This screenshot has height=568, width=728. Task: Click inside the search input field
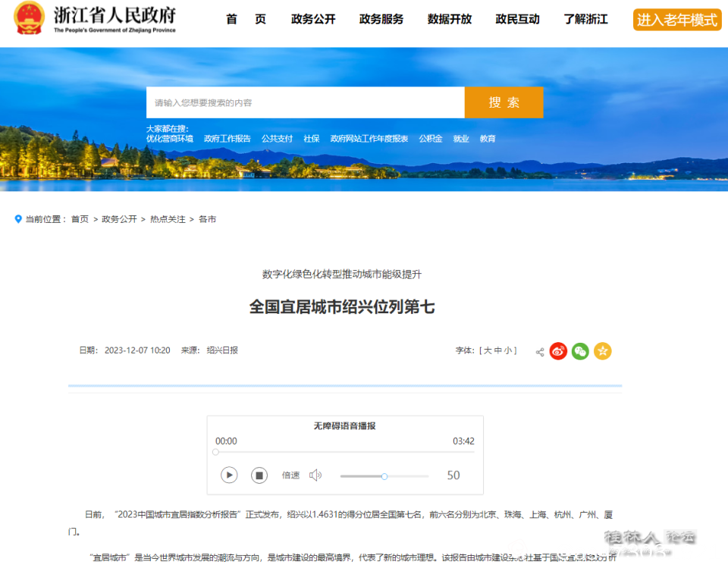pyautogui.click(x=303, y=102)
